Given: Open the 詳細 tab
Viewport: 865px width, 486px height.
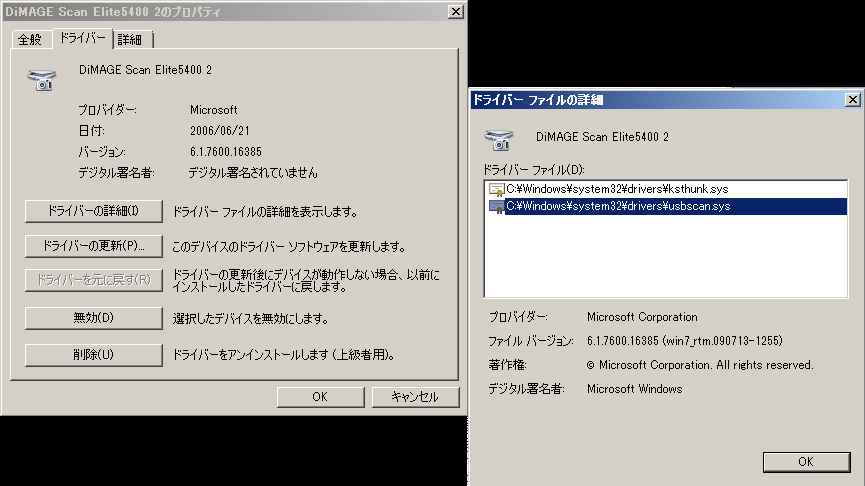Looking at the screenshot, I should pyautogui.click(x=131, y=40).
